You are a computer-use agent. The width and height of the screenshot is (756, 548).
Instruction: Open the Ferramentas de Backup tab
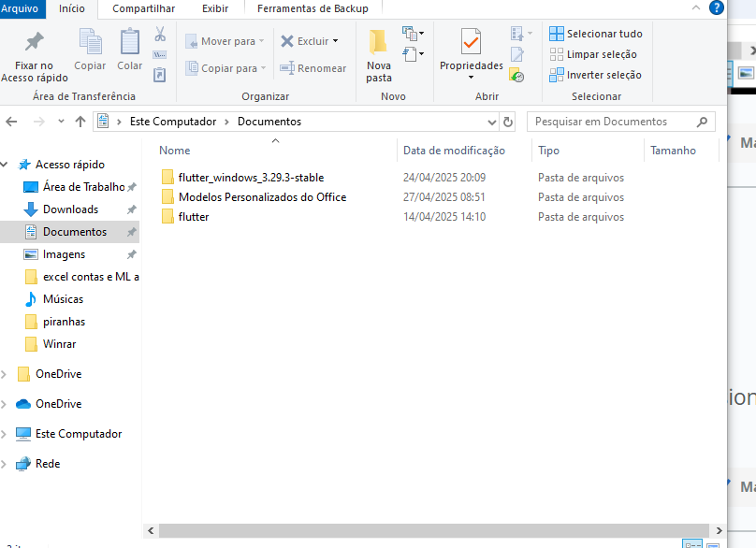(x=313, y=8)
